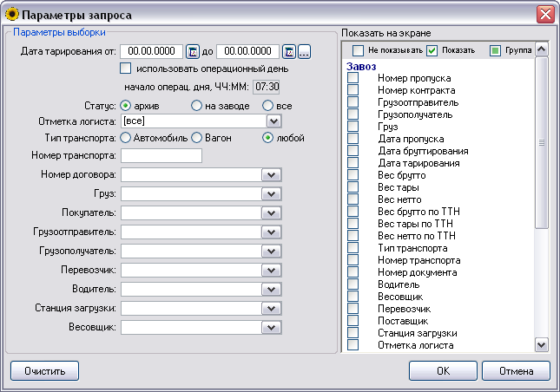Open the calendar for the start date
Image resolution: width=560 pixels, height=392 pixels.
click(194, 52)
